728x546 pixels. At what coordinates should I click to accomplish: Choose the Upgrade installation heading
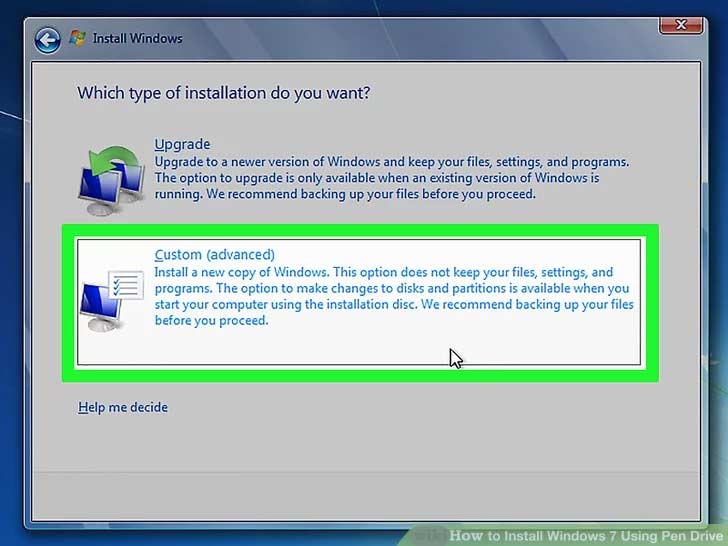click(182, 144)
